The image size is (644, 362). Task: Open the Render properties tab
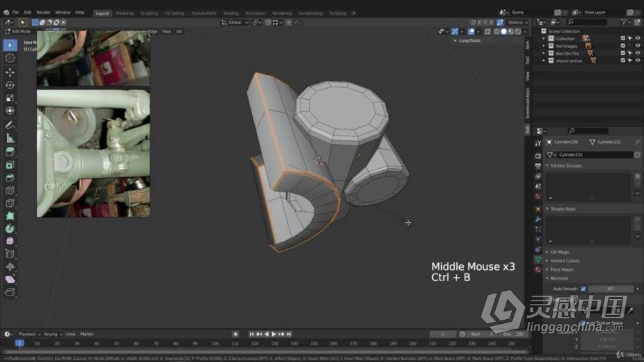pyautogui.click(x=538, y=156)
